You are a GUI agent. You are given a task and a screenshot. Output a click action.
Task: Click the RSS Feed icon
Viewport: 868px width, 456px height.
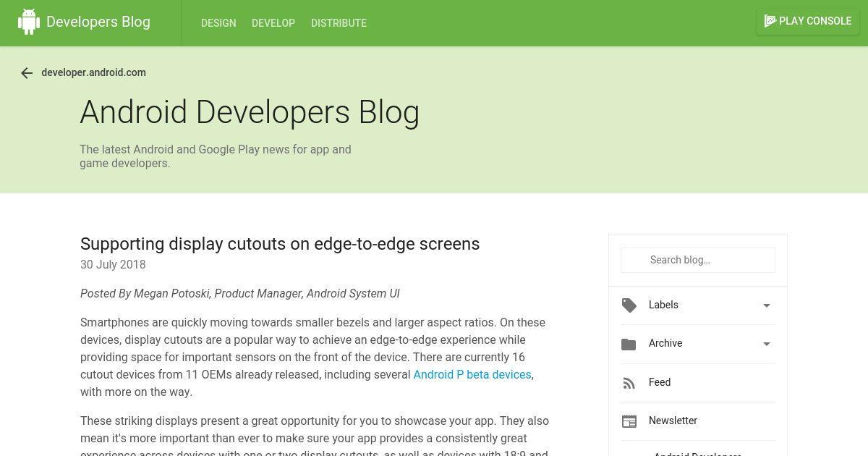(x=629, y=383)
